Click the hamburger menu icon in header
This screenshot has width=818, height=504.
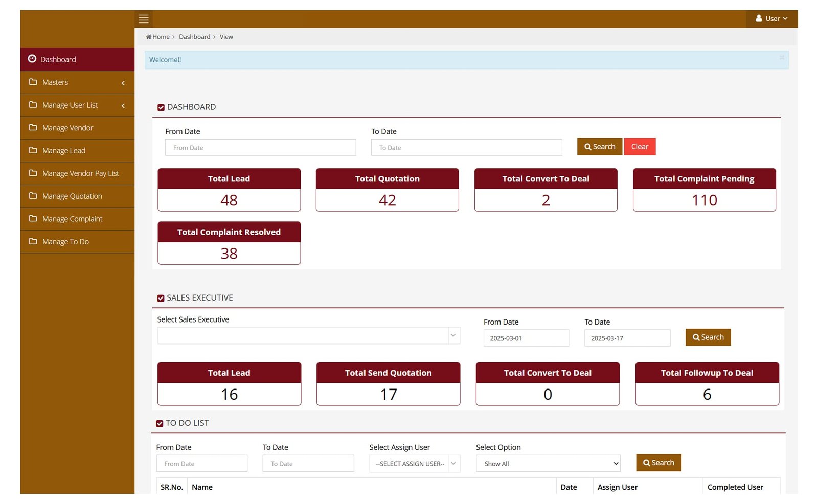point(144,19)
